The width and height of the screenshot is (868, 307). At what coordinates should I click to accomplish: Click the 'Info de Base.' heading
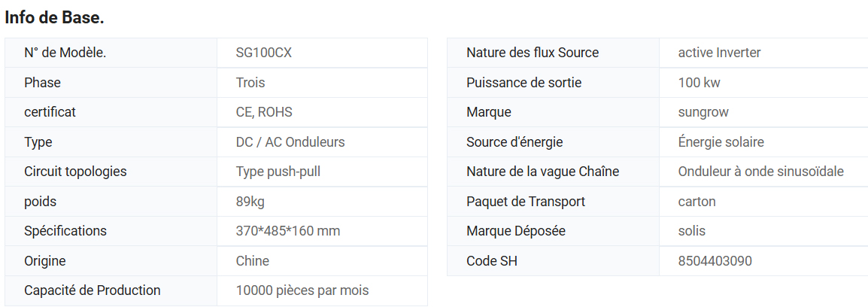coord(54,18)
